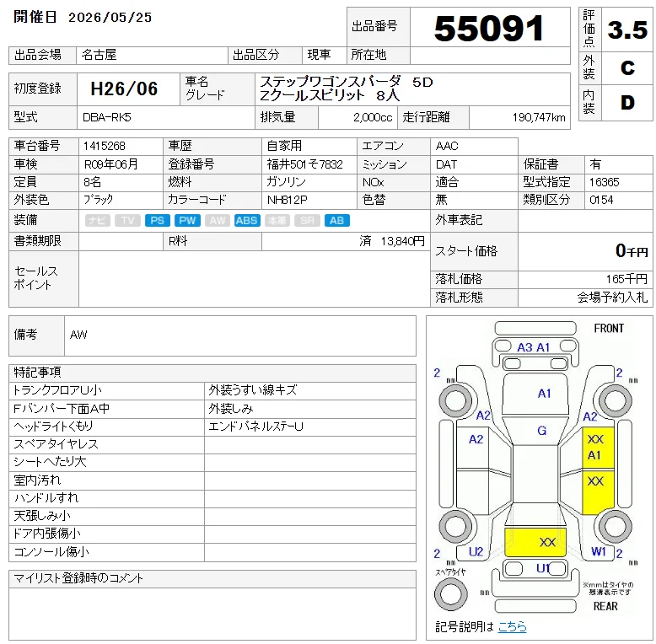
Task: Click the AW remark in 備考
Action: tap(78, 335)
